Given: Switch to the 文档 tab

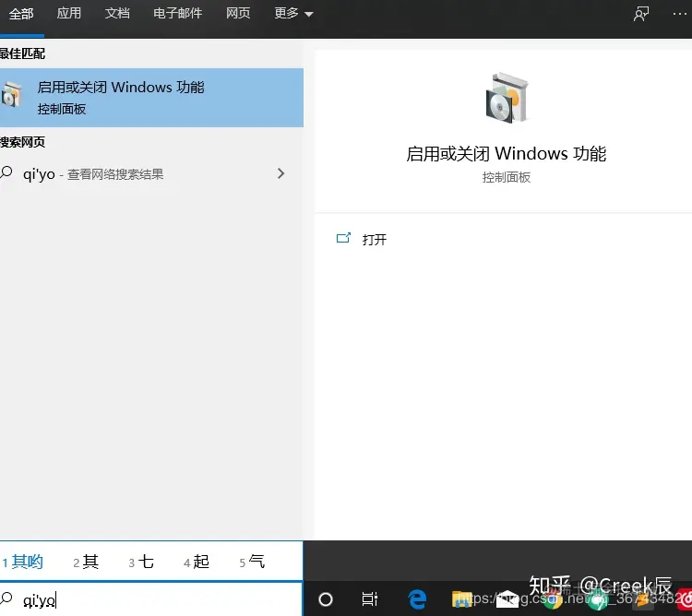Looking at the screenshot, I should (117, 13).
